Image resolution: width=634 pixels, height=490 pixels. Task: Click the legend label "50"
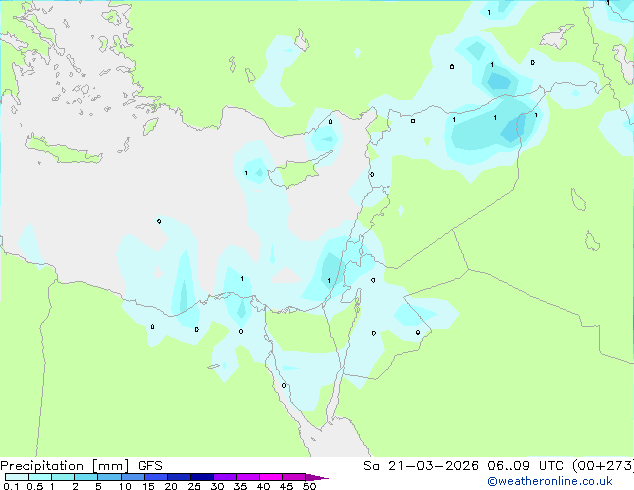[x=309, y=486]
